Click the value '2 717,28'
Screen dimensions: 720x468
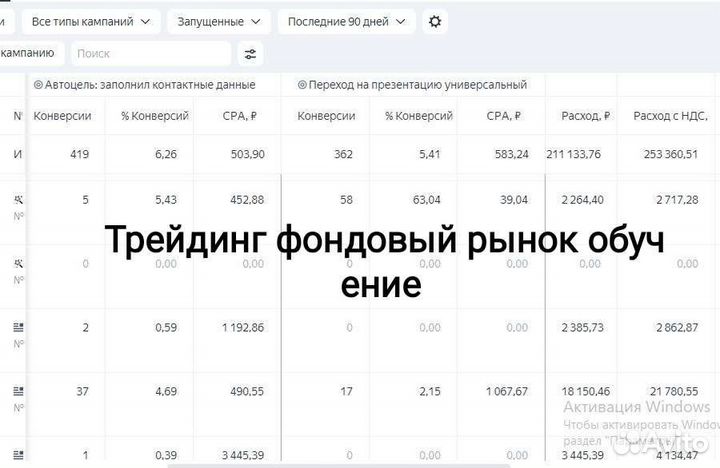(677, 200)
